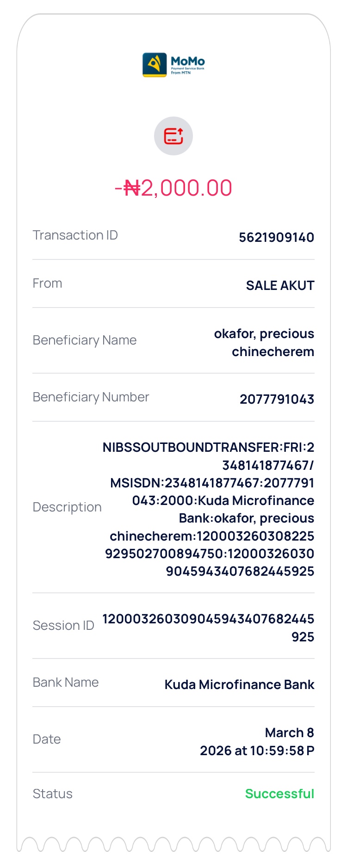This screenshot has height=868, width=347.
Task: Tap the red transfer receipt icon
Action: pyautogui.click(x=173, y=136)
